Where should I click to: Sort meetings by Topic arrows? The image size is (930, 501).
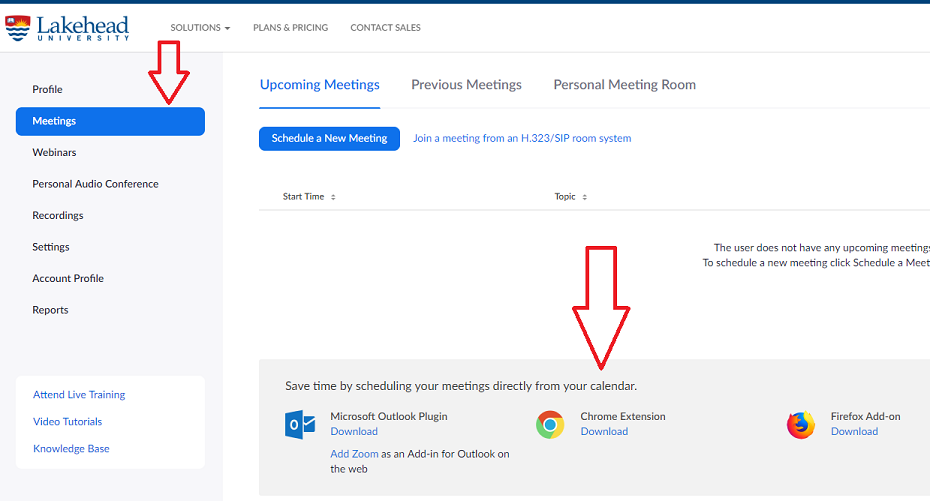point(584,197)
